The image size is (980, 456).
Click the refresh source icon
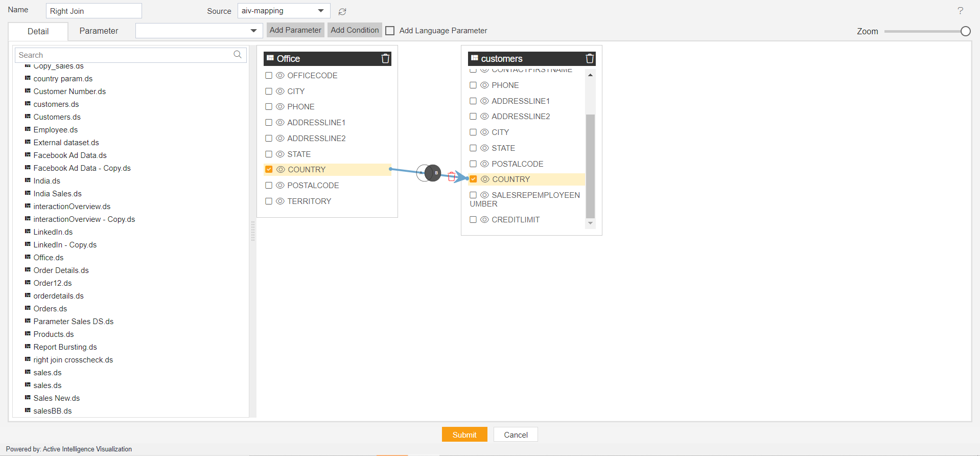[x=342, y=11]
